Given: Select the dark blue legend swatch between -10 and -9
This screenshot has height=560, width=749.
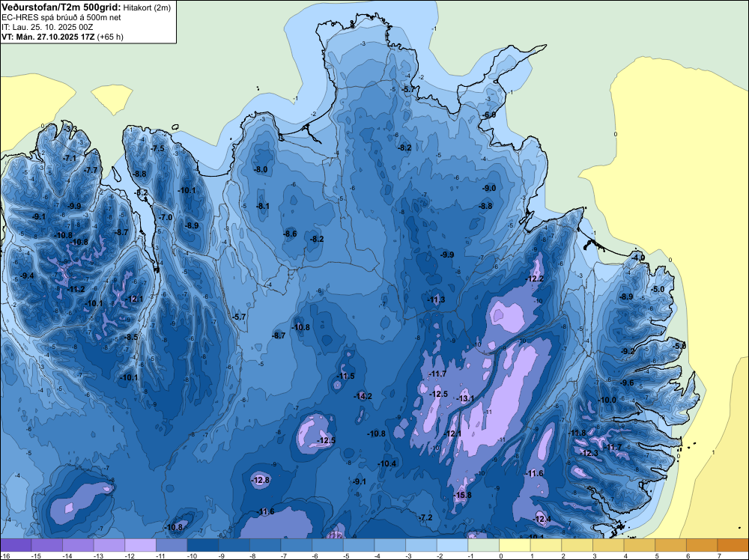Looking at the screenshot, I should tap(203, 545).
